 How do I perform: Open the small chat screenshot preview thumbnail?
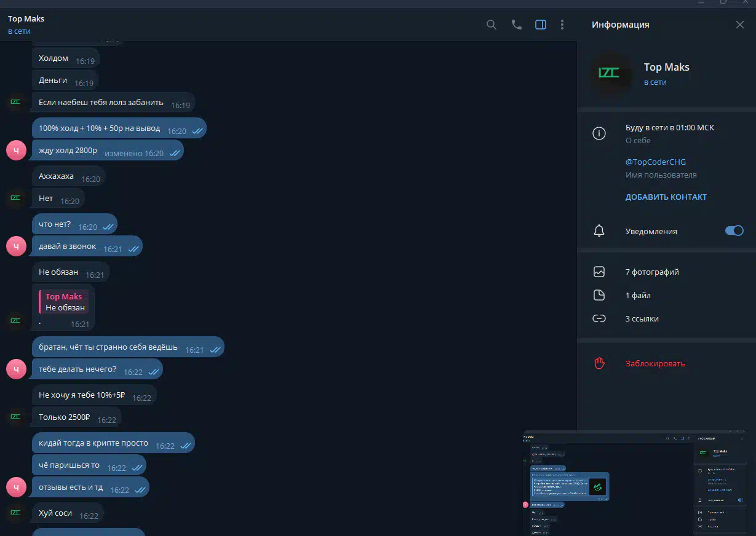(634, 483)
